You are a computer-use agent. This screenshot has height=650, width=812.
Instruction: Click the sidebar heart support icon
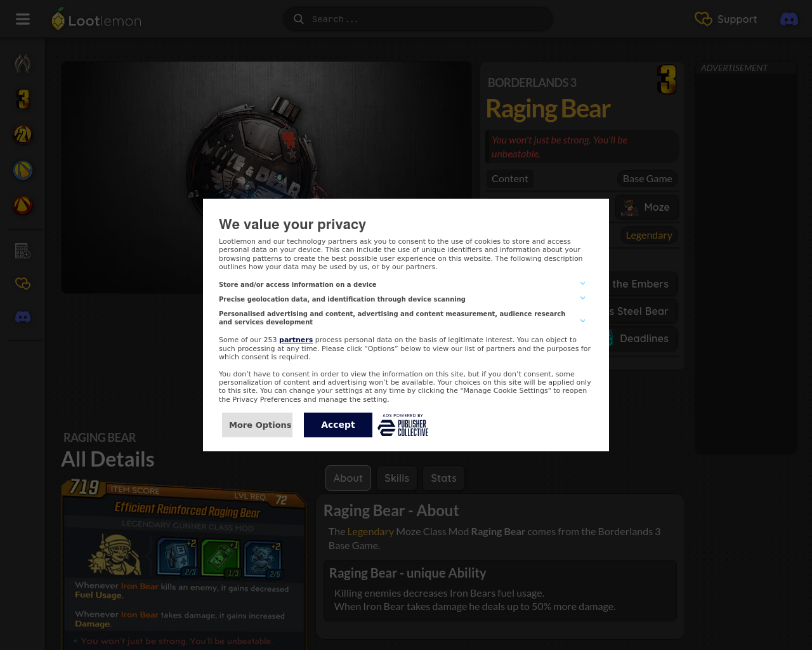pyautogui.click(x=23, y=284)
